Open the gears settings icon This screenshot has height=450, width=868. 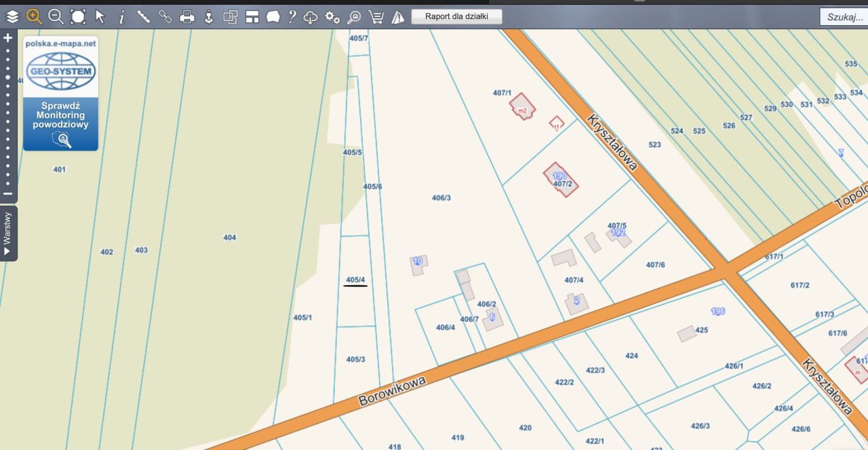click(x=332, y=17)
